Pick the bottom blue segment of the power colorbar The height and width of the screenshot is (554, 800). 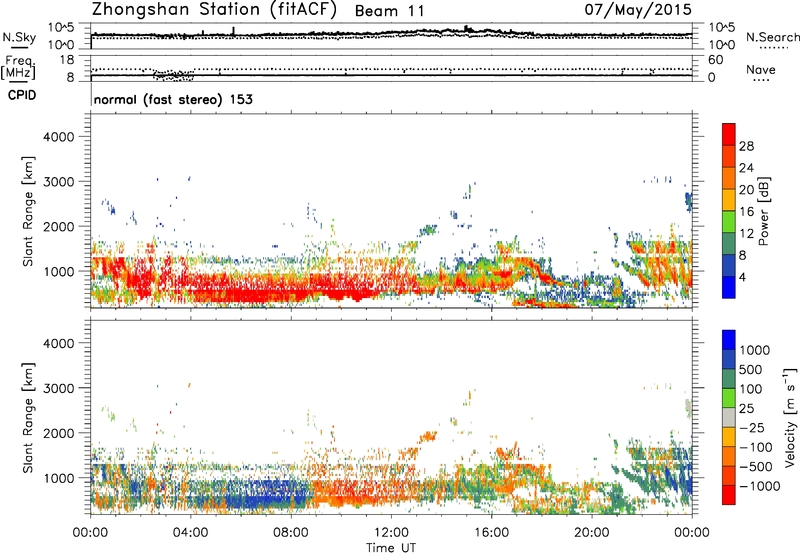click(729, 287)
